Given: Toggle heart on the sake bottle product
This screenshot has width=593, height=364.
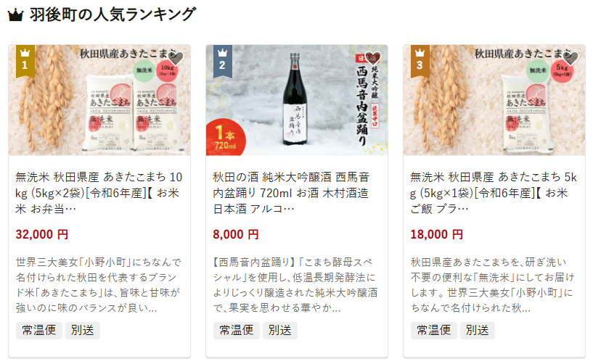Looking at the screenshot, I should pos(373,59).
